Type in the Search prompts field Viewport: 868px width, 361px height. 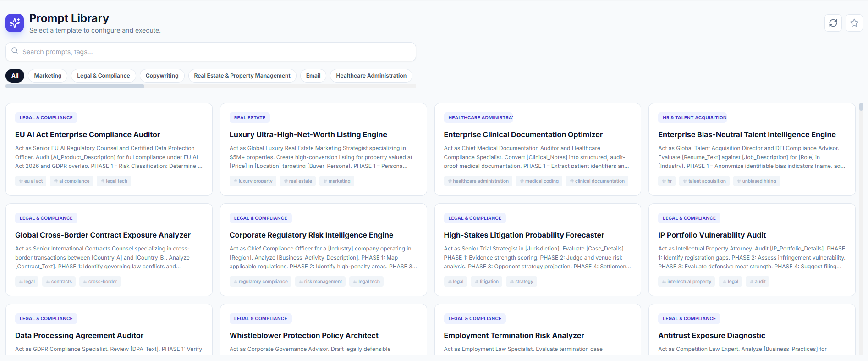click(215, 52)
